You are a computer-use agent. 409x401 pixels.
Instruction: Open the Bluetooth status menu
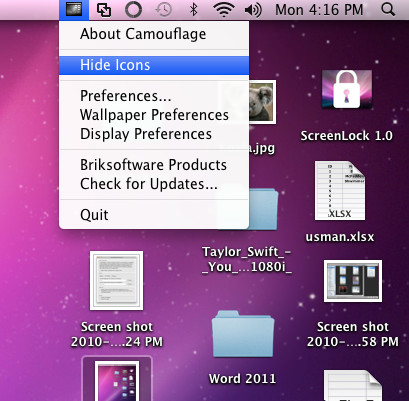coord(193,10)
